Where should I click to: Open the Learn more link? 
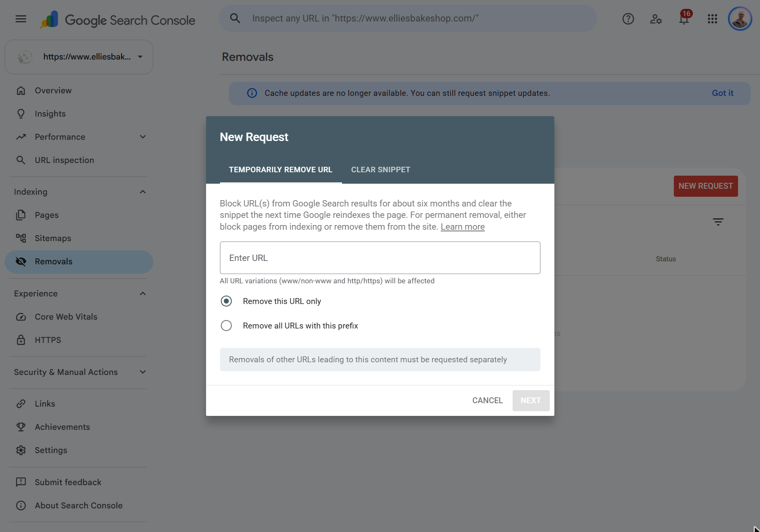pyautogui.click(x=462, y=227)
